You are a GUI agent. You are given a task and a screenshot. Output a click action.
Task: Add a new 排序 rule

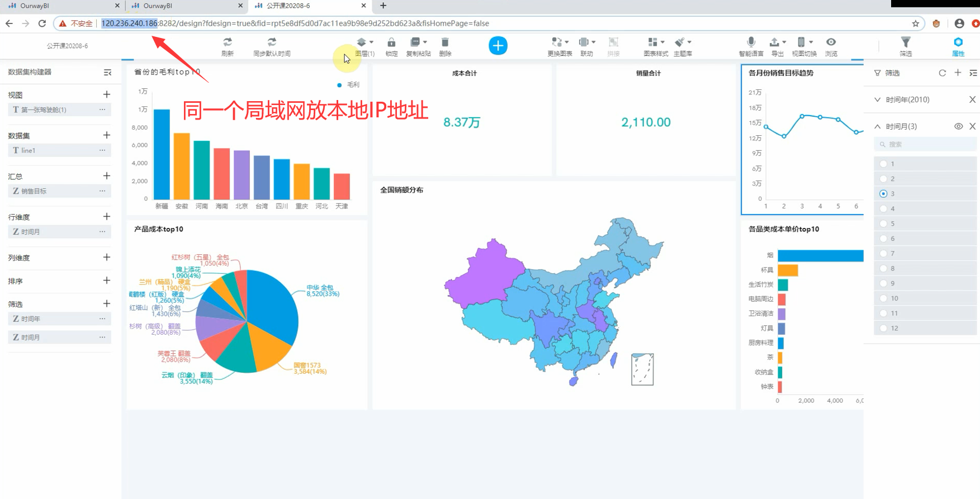(x=107, y=281)
